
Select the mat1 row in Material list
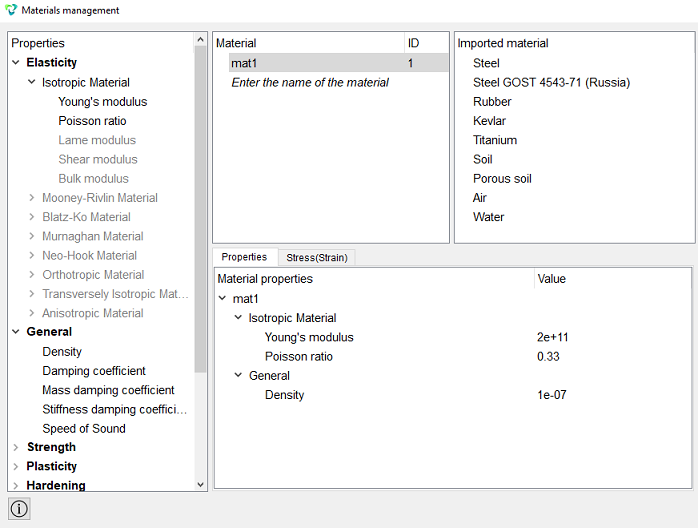coord(338,63)
